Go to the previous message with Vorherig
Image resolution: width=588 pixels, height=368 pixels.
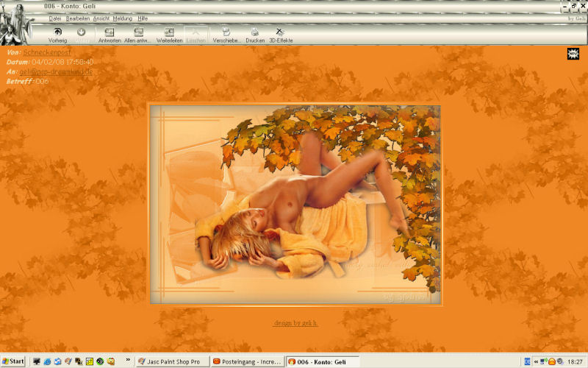[x=57, y=35]
